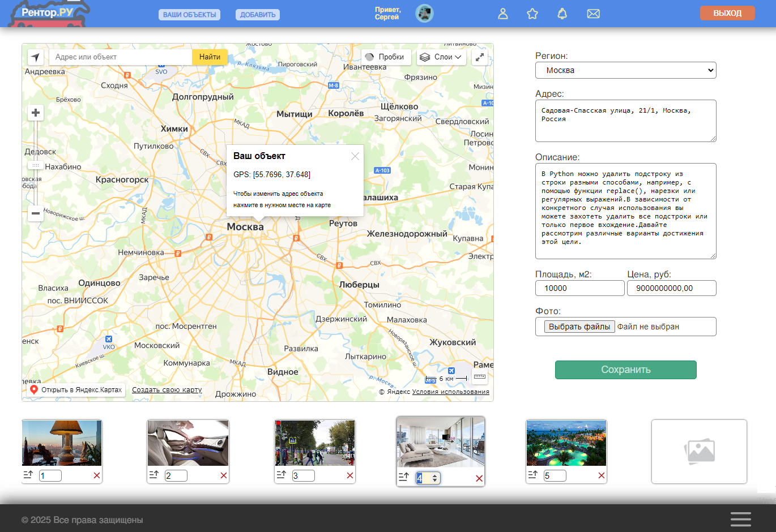This screenshot has width=776, height=532.
Task: Click the sort icon for photo 1
Action: (x=28, y=475)
